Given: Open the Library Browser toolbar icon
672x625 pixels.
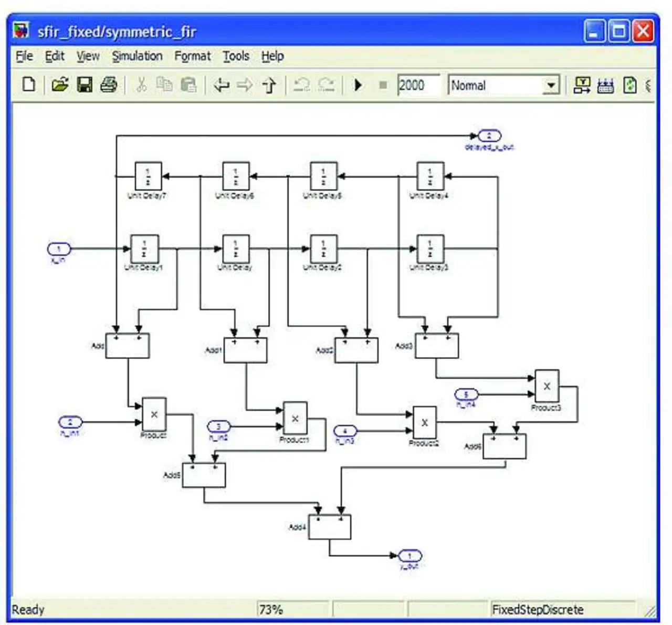Looking at the screenshot, I should coord(582,85).
